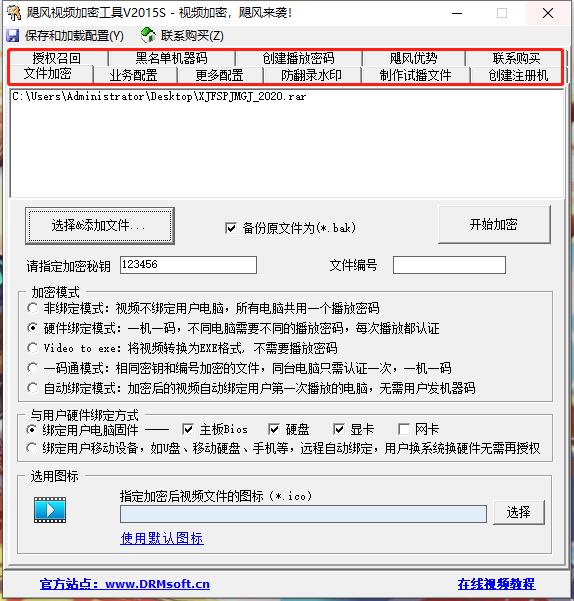Open the 创建注册机 tab
The width and height of the screenshot is (574, 601).
[x=518, y=75]
